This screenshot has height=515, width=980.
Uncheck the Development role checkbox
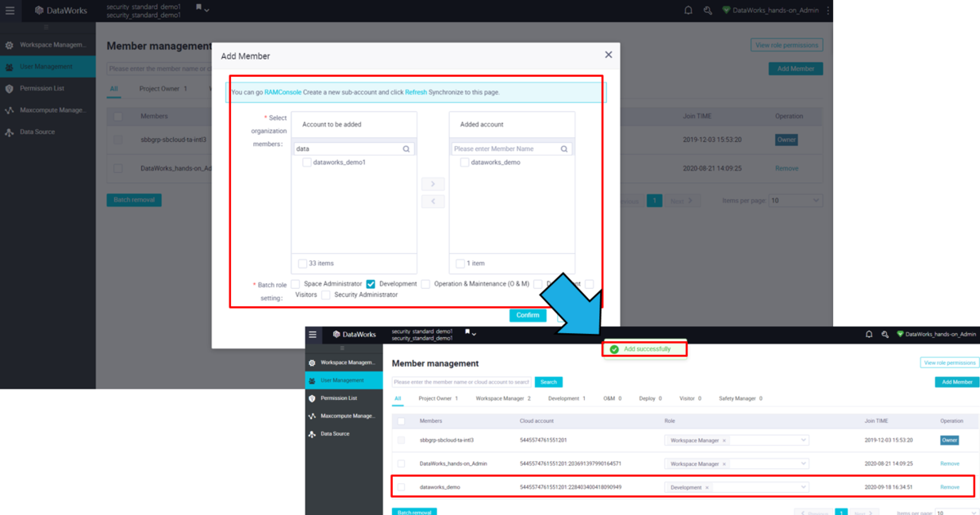(371, 284)
